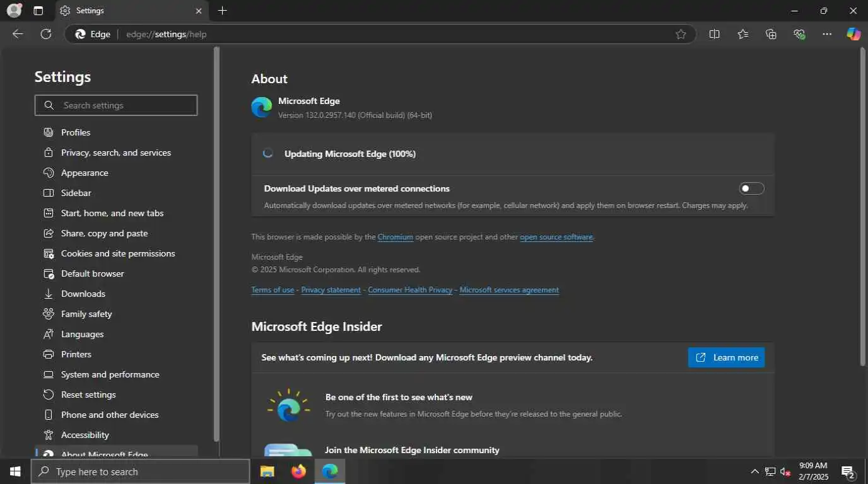Screen dimensions: 868x484
Task: Click the muted volume tray icon
Action: tap(785, 471)
